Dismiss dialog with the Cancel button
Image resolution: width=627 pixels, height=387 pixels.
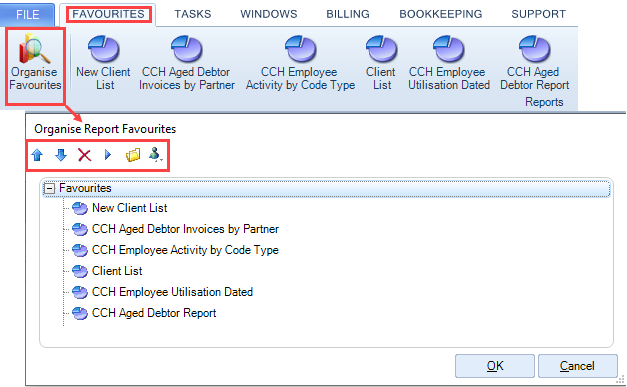coord(577,366)
